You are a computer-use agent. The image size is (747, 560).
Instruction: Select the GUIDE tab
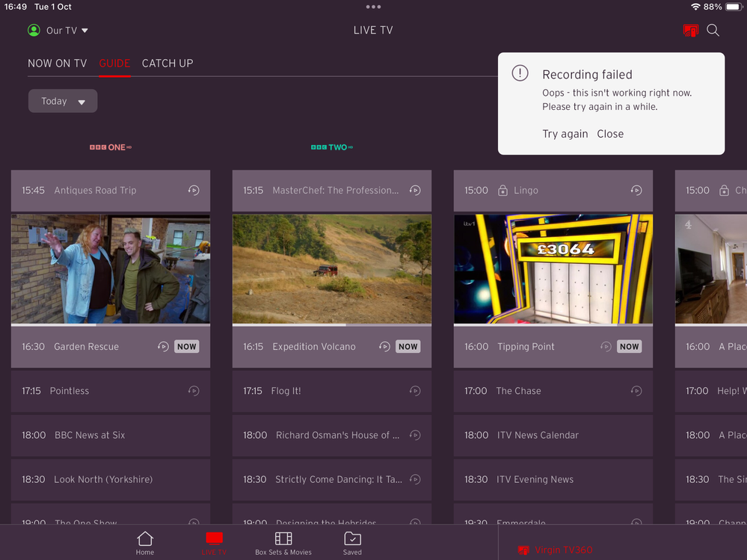tap(114, 64)
